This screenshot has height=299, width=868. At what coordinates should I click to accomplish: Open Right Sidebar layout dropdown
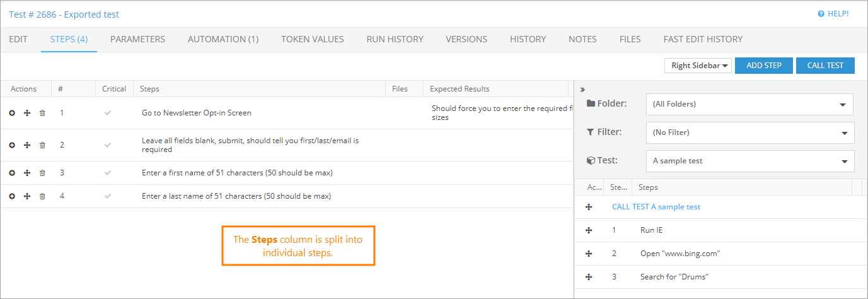coord(698,66)
